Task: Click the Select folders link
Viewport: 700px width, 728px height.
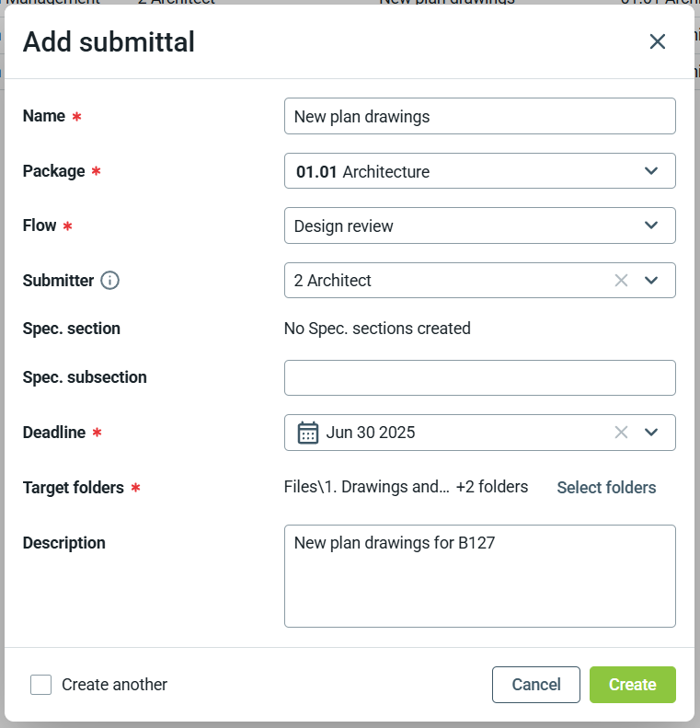Action: click(x=606, y=488)
